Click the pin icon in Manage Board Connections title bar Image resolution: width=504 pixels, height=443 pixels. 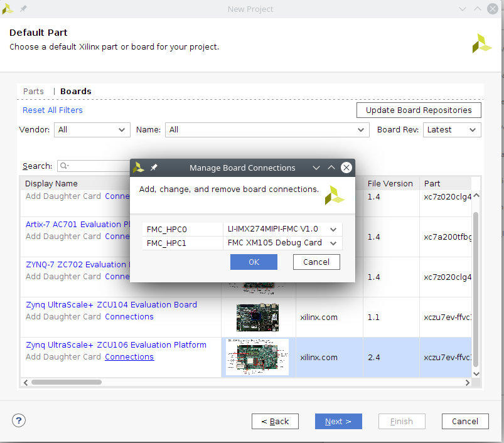(154, 168)
